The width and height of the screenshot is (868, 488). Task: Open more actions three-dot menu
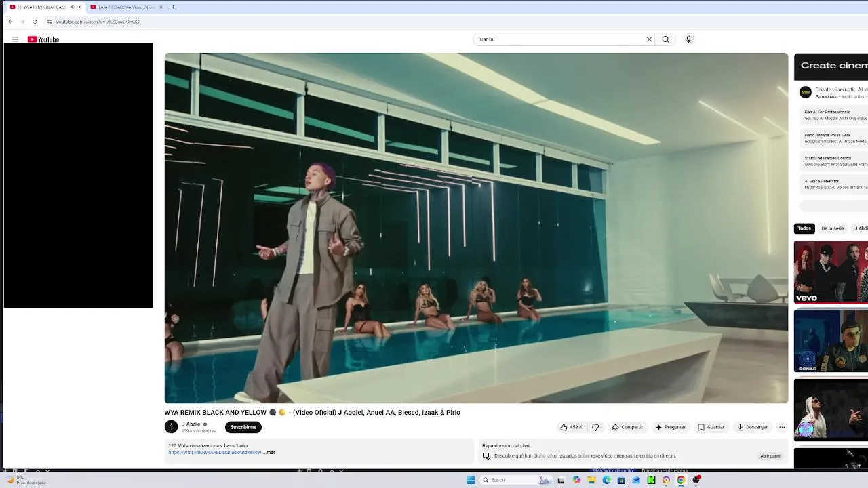[x=782, y=427]
